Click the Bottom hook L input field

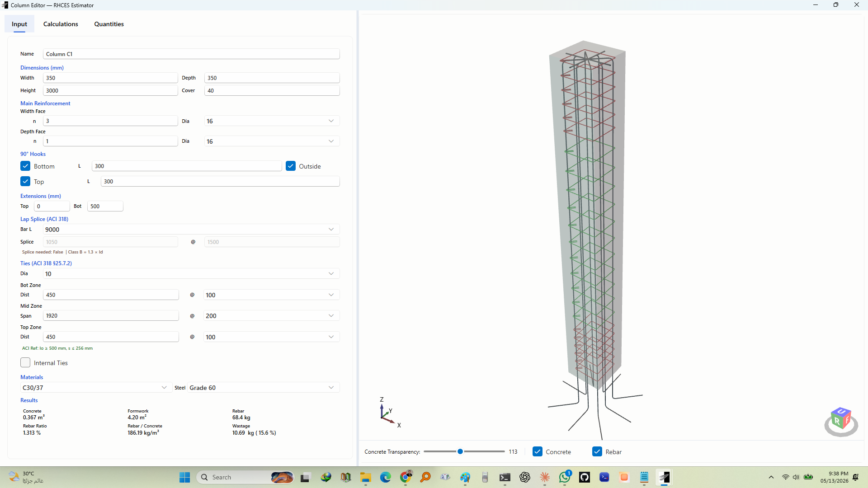187,166
